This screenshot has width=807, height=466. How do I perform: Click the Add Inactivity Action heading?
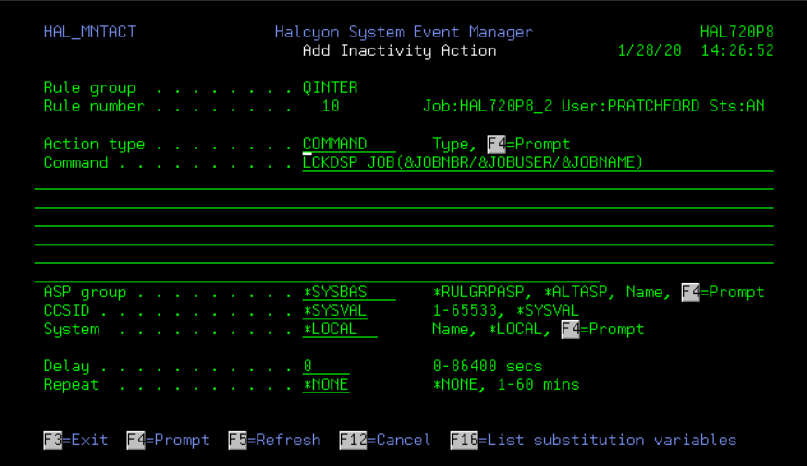[x=400, y=50]
